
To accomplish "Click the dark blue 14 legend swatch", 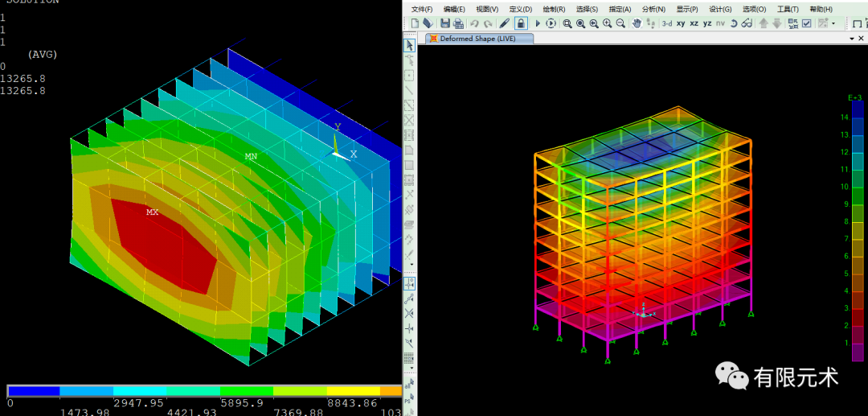I will pyautogui.click(x=857, y=109).
